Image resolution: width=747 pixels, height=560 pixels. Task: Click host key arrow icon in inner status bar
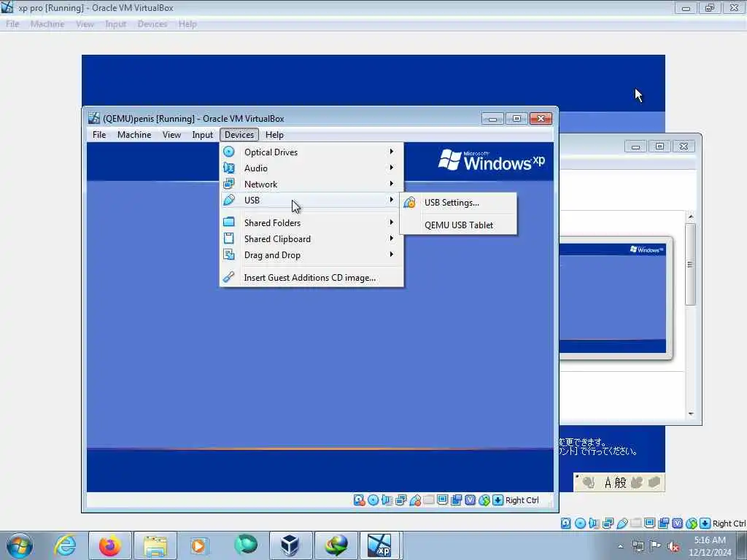[498, 500]
